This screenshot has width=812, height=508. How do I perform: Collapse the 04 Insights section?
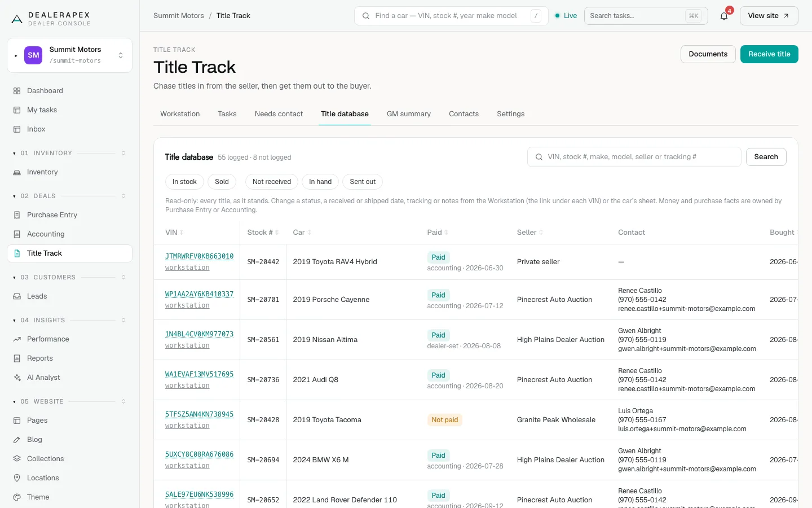point(69,320)
